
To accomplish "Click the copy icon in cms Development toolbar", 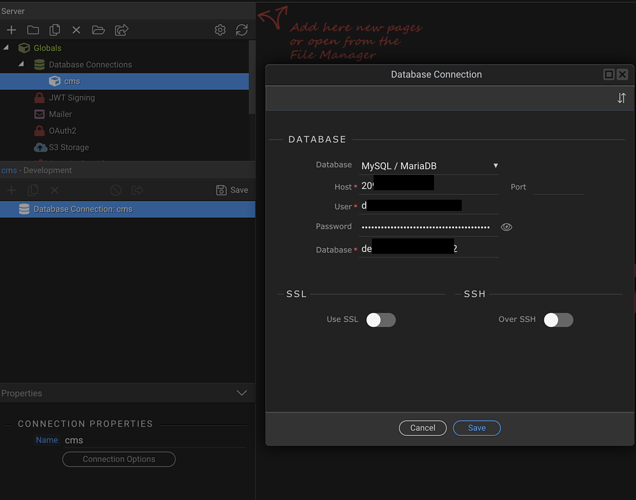I will (33, 190).
